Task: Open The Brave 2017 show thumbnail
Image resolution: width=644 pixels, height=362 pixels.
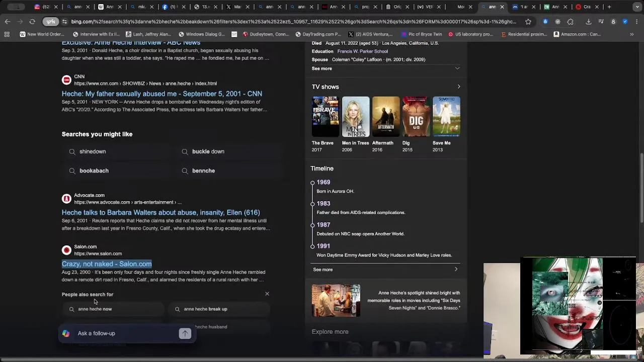Action: coord(325,117)
